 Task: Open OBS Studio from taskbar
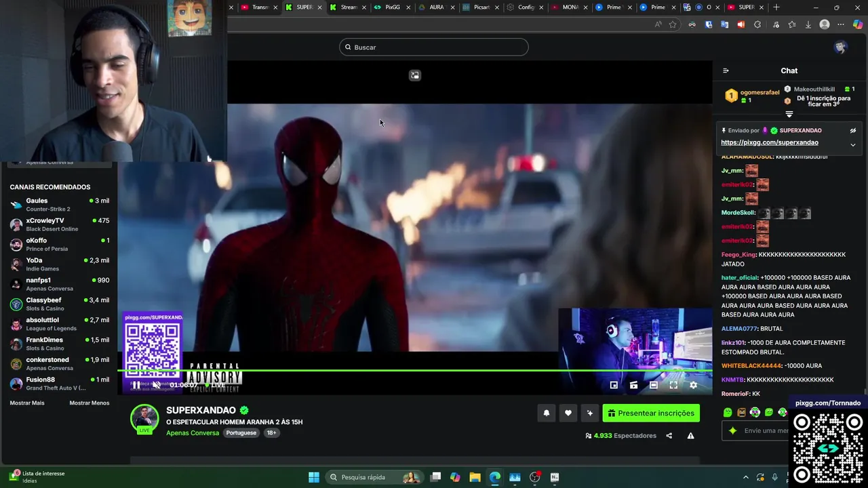click(x=534, y=477)
